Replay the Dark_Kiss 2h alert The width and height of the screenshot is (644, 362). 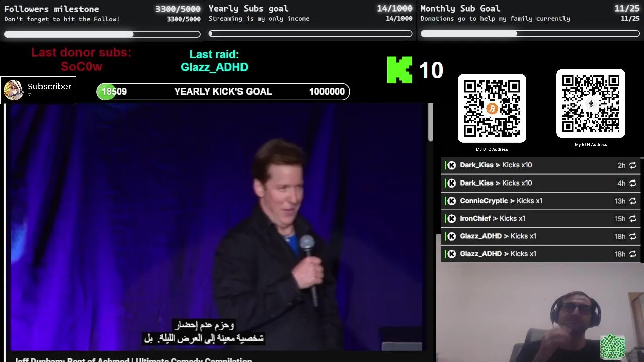[633, 165]
